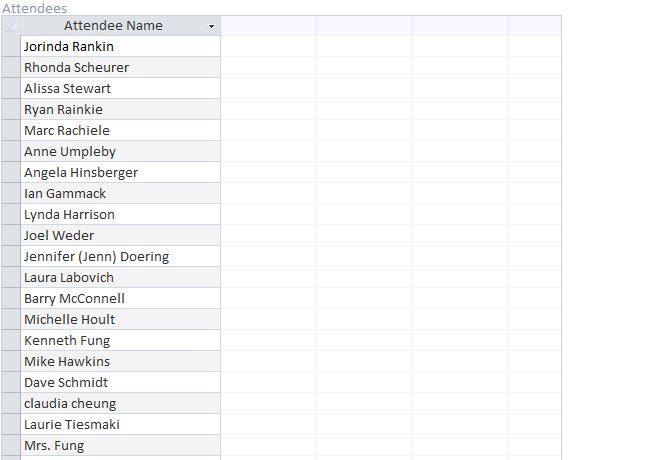669x460 pixels.
Task: Select row selector beside Rhonda Scheurer
Action: tap(11, 67)
